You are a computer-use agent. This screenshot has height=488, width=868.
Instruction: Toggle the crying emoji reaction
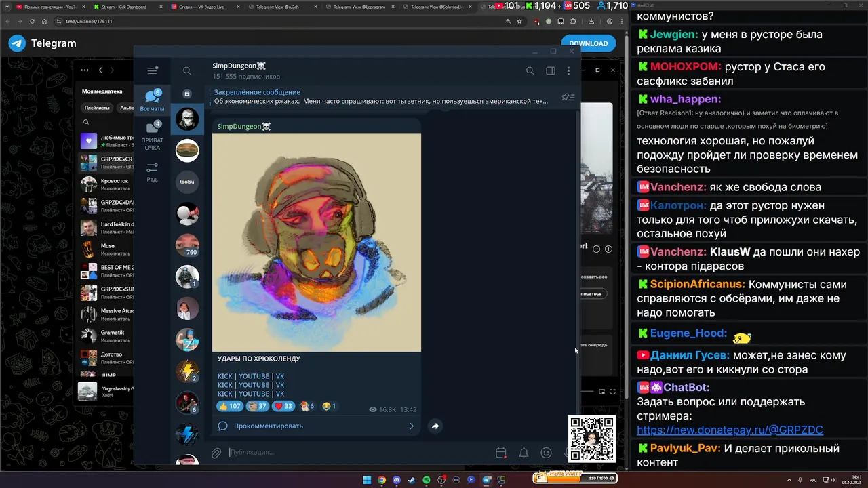329,406
